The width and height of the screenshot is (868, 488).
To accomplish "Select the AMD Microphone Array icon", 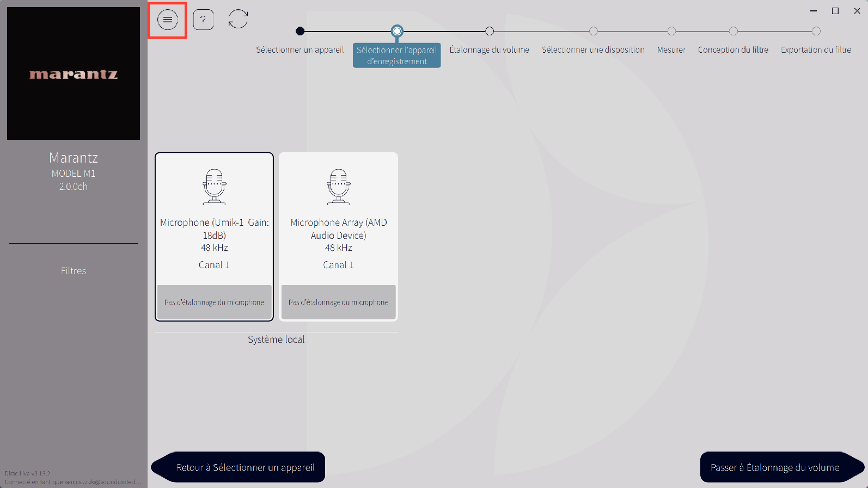I will [x=338, y=187].
